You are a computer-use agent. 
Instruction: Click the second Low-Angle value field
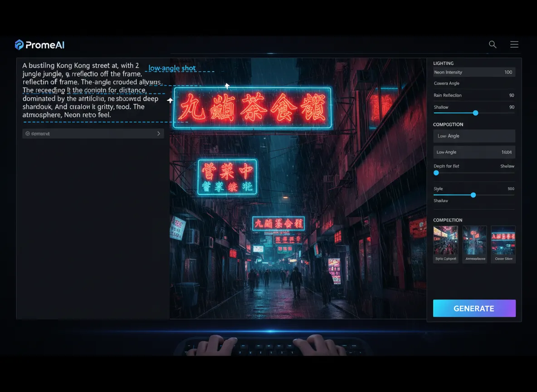pos(474,152)
